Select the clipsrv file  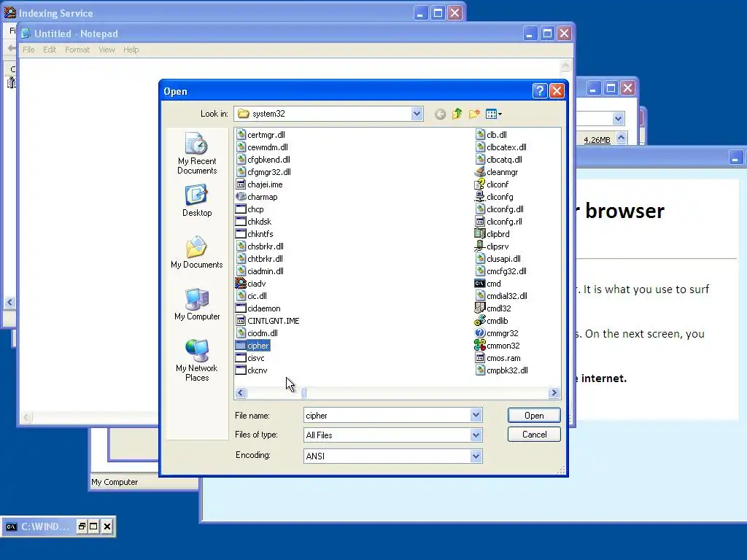pyautogui.click(x=492, y=246)
